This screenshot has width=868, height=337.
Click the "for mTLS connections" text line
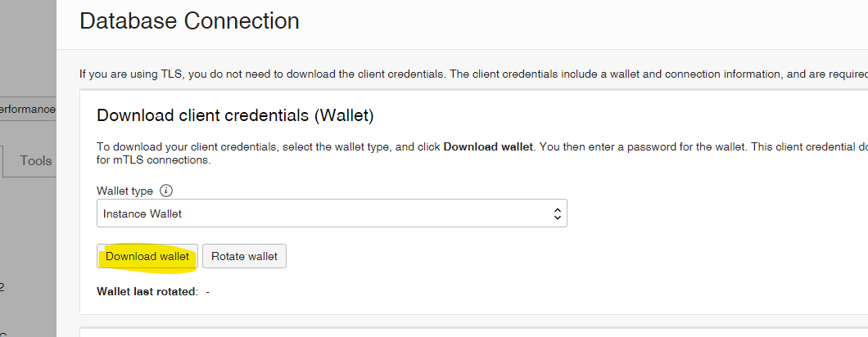tap(153, 160)
